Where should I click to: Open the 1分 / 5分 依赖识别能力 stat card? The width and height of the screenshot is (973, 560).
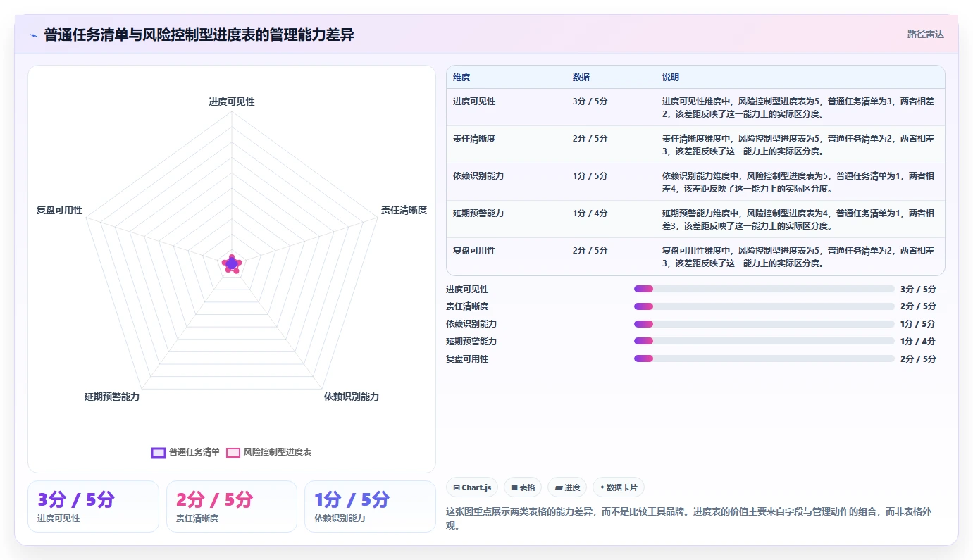tap(371, 506)
